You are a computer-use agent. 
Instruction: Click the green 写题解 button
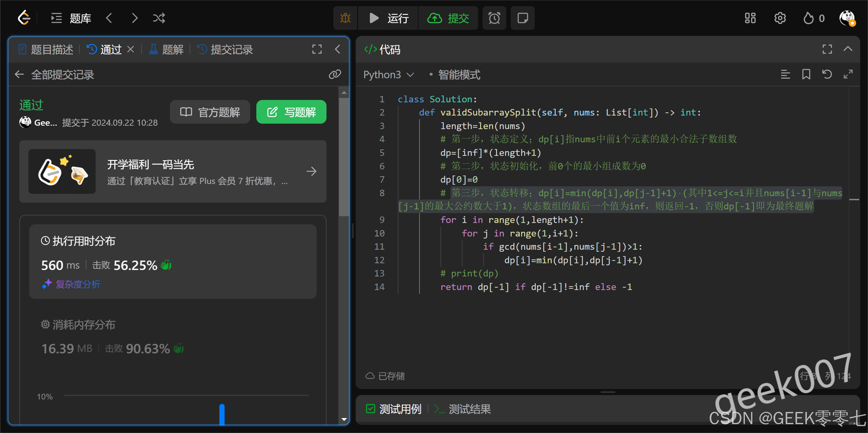point(291,112)
